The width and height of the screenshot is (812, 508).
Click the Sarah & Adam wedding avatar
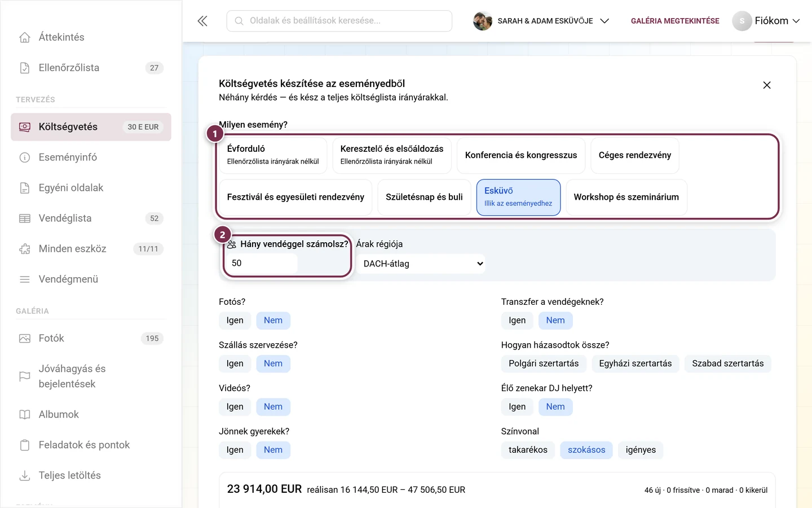(482, 21)
